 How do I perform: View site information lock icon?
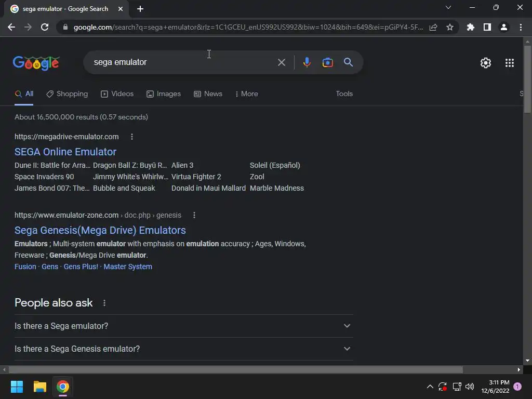(x=65, y=27)
